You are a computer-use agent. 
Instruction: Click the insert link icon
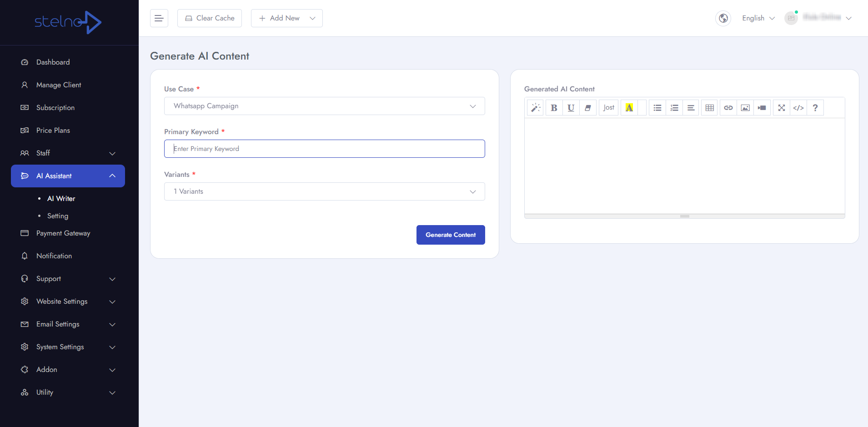728,108
